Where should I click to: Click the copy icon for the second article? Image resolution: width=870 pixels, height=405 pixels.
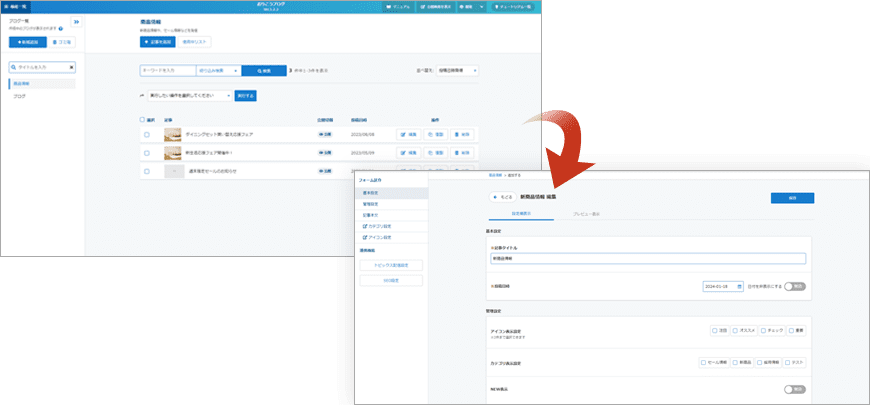435,153
